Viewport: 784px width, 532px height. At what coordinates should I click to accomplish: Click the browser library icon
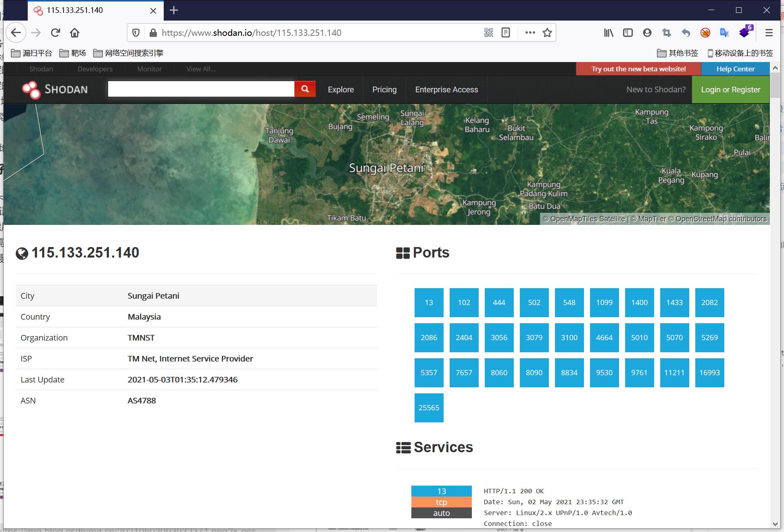tap(609, 33)
